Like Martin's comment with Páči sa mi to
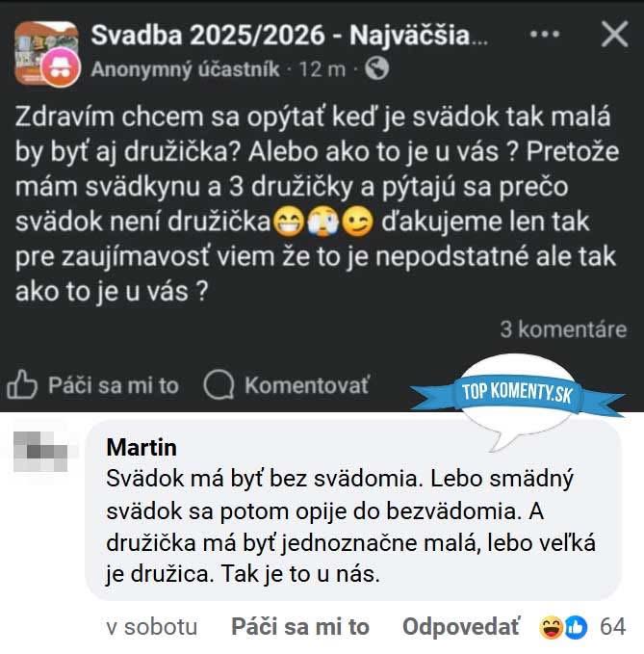The height and width of the screenshot is (654, 644). 300,627
